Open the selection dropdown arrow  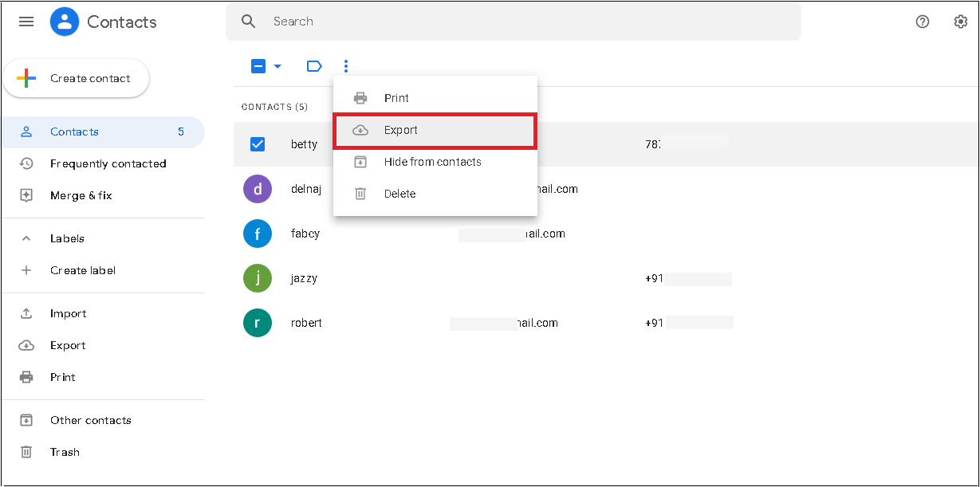277,66
